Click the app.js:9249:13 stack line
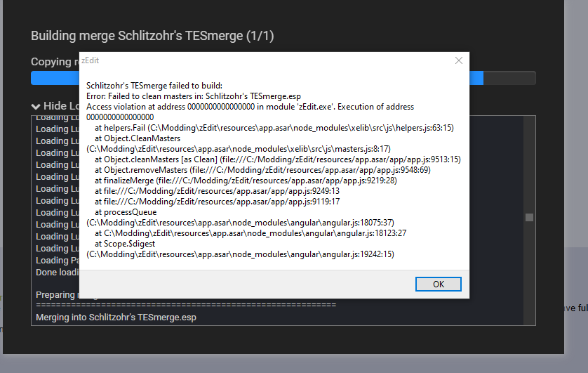This screenshot has width=588, height=373. tap(217, 190)
